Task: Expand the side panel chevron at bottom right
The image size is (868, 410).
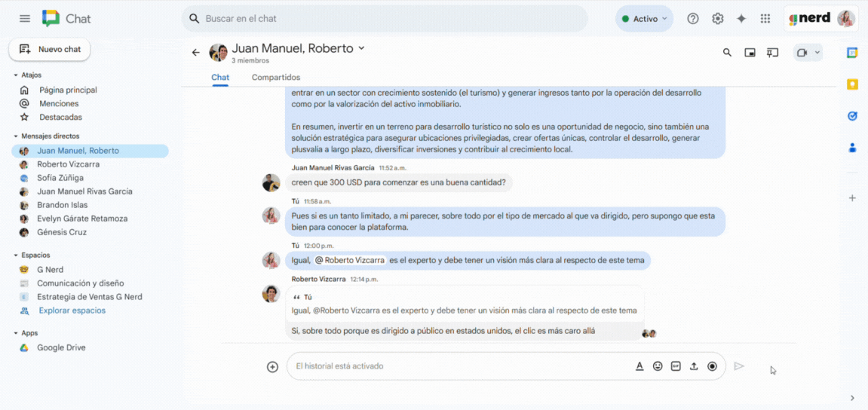Action: [852, 398]
